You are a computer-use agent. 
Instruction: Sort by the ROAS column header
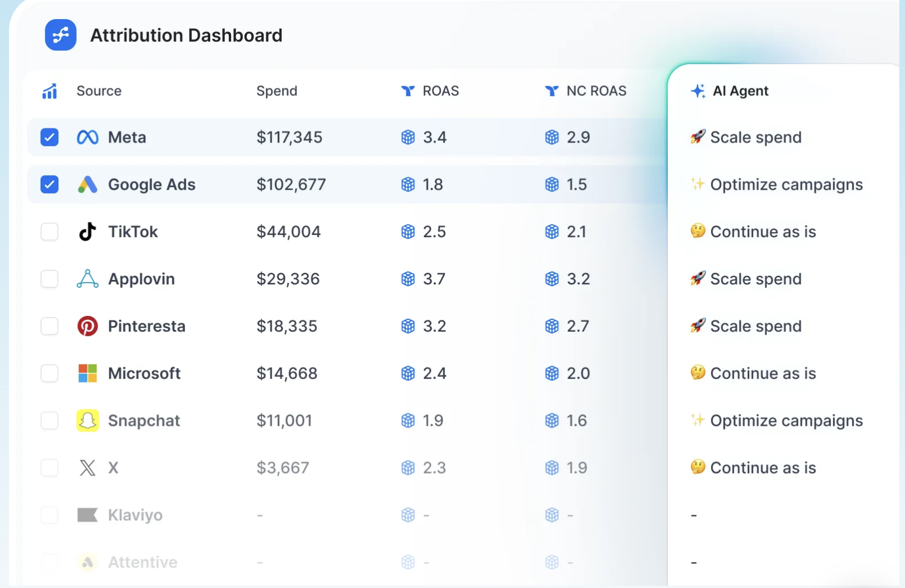[441, 91]
